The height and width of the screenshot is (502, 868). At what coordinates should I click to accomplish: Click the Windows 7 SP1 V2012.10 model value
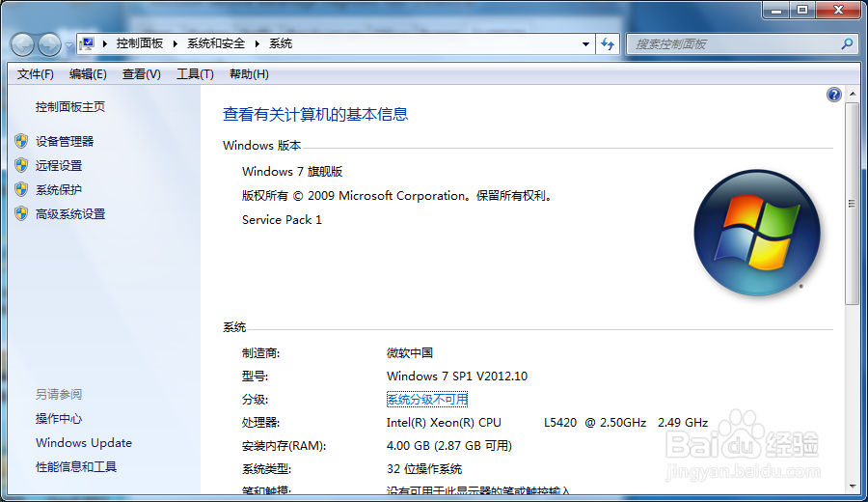[457, 376]
